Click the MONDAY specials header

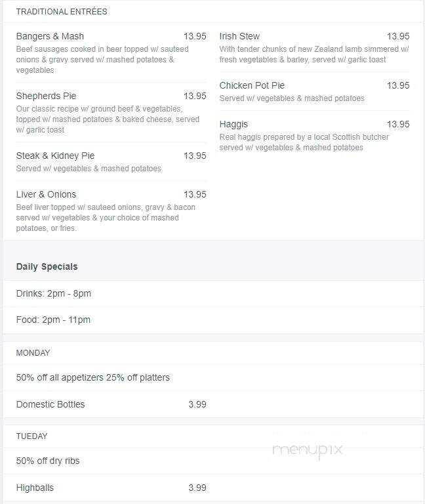(x=33, y=353)
